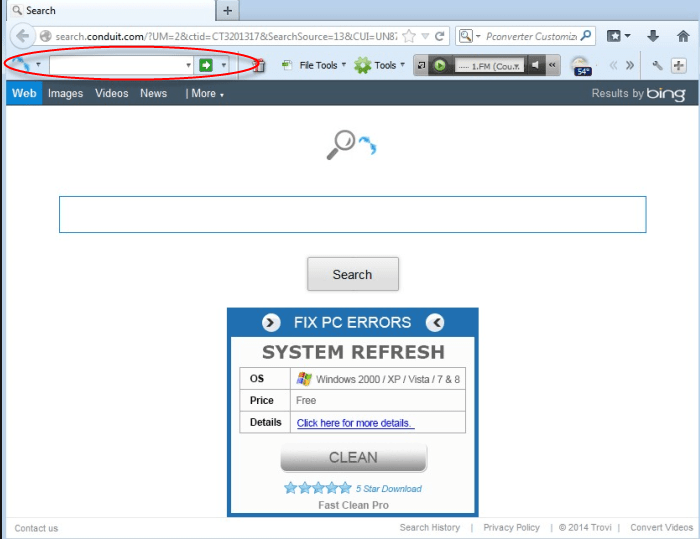Collapse the radio player with double-left arrows
Viewport: 700px width, 539px height.
[552, 65]
